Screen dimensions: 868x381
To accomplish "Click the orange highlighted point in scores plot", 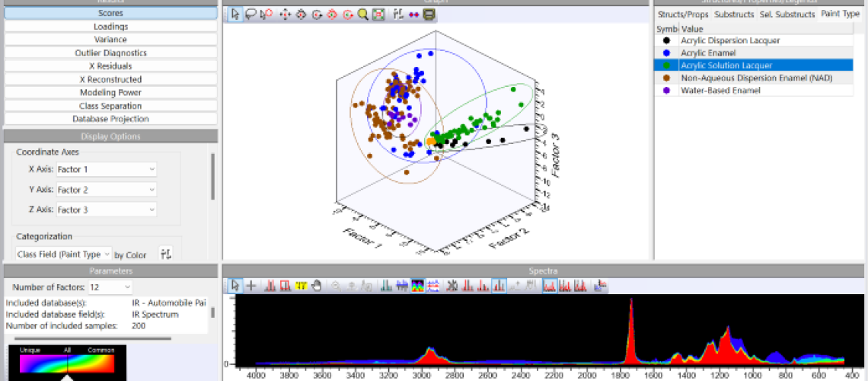I will [x=431, y=142].
